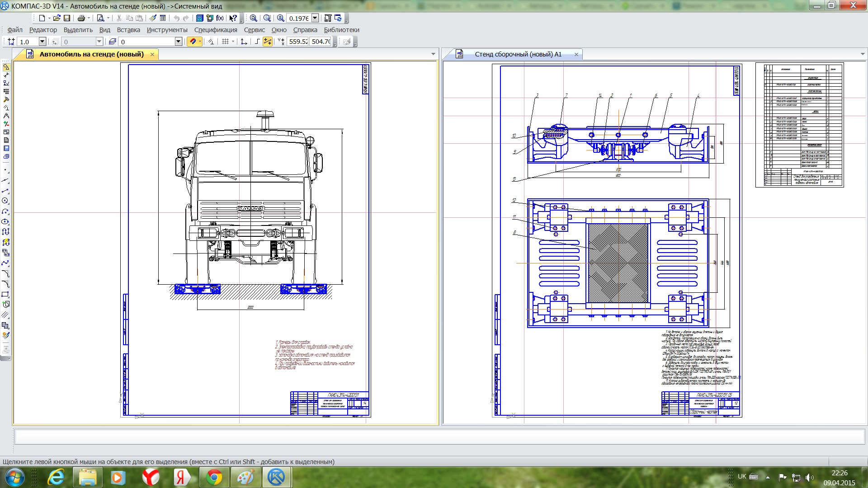This screenshot has width=868, height=488.
Task: Open the Файл menu
Action: [15, 30]
